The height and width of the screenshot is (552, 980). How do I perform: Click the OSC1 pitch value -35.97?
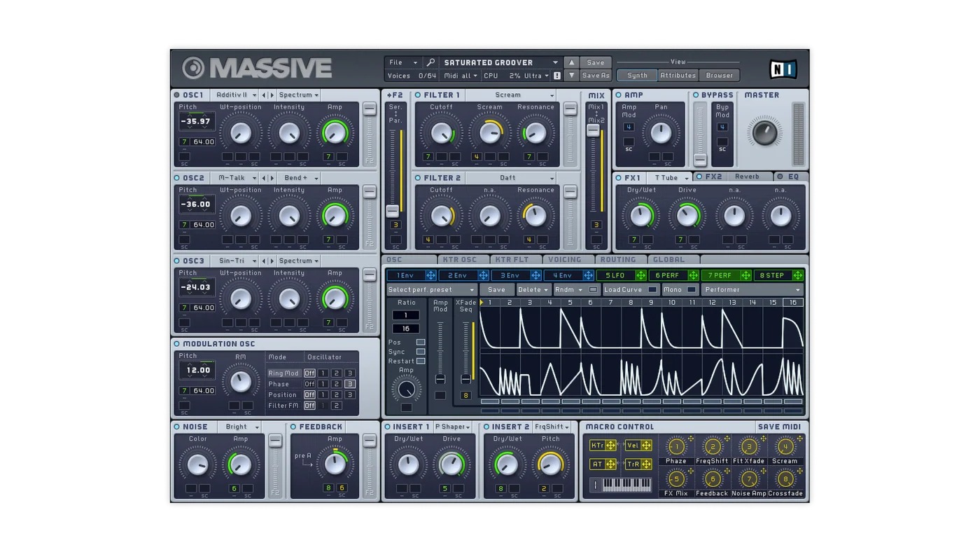(x=196, y=121)
